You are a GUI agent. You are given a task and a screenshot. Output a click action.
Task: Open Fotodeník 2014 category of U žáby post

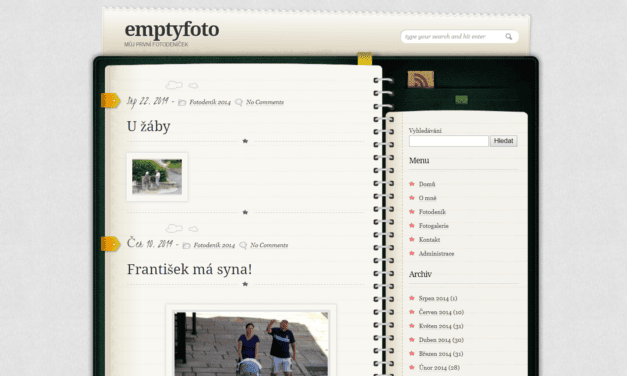(x=210, y=102)
